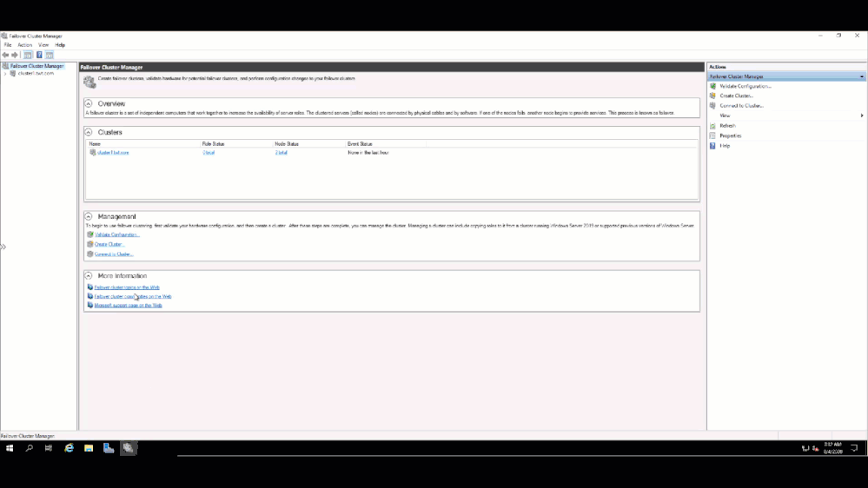Open the Help menu in the menu bar
The height and width of the screenshot is (488, 868).
pos(60,45)
